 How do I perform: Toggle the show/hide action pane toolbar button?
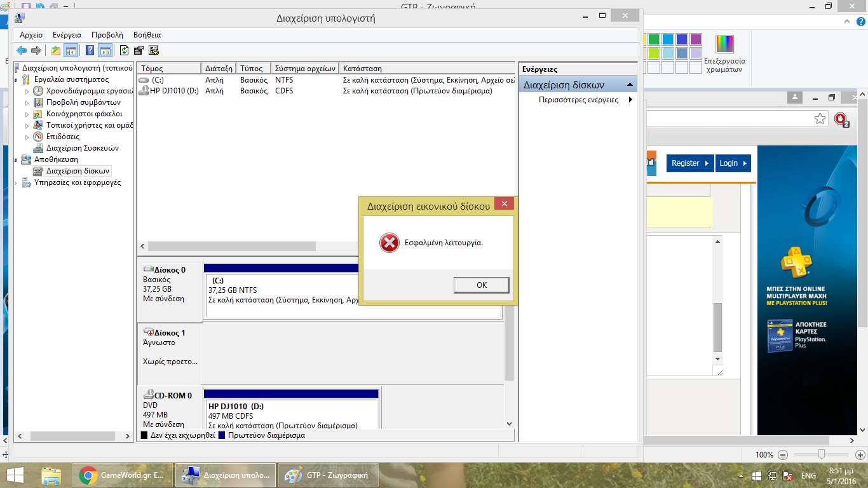(105, 51)
